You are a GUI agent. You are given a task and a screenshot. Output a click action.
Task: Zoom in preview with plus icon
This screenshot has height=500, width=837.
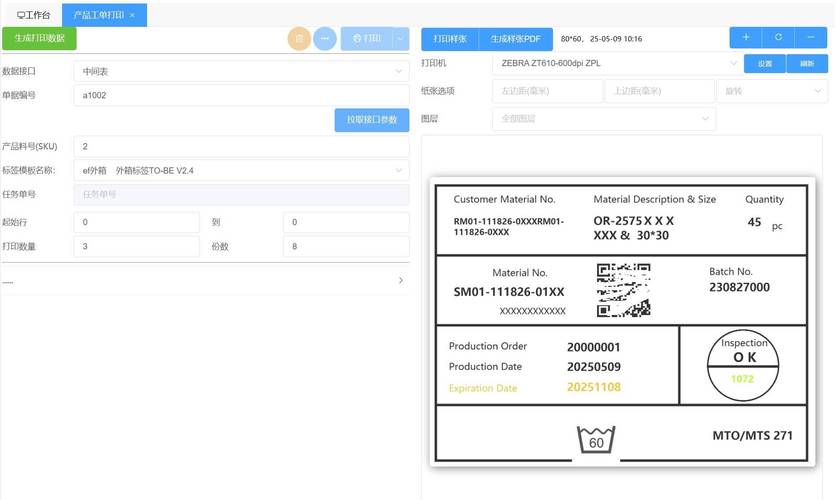point(746,37)
